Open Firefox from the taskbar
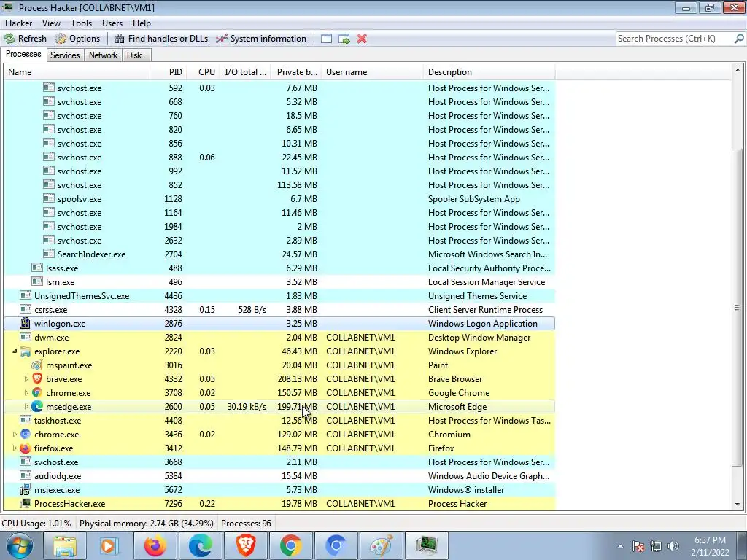This screenshot has height=560, width=747. click(x=155, y=545)
